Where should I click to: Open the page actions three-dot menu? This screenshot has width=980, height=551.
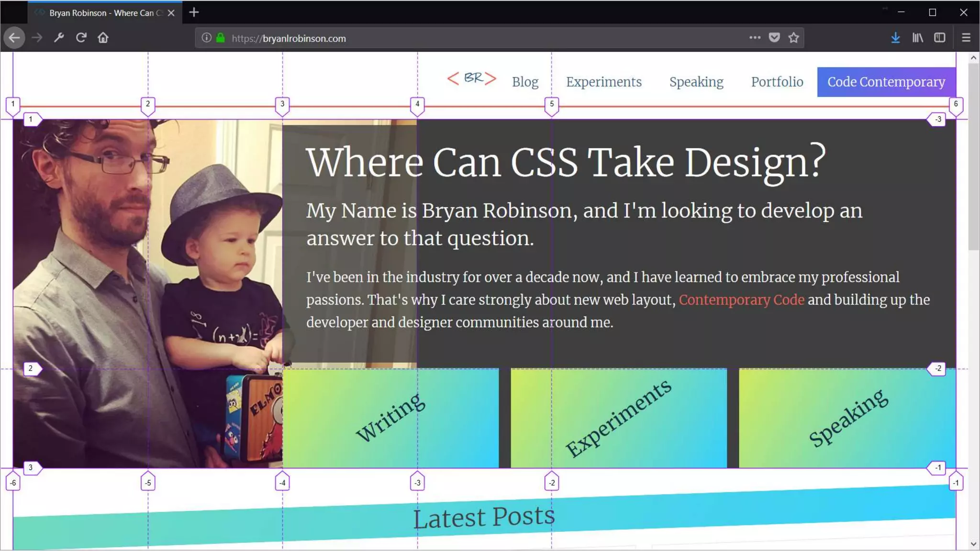coord(755,38)
